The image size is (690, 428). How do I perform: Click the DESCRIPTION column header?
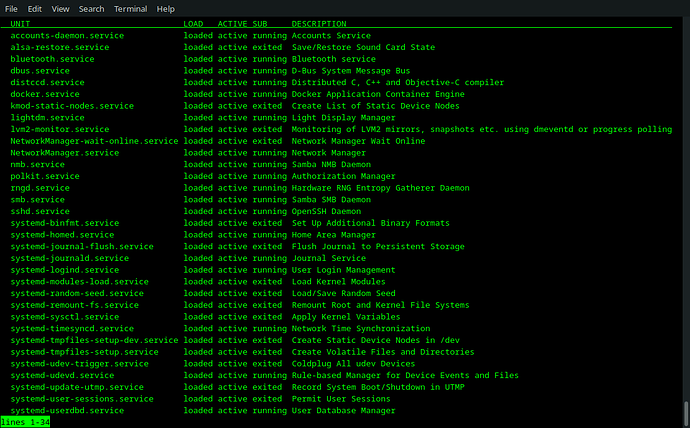click(x=319, y=24)
